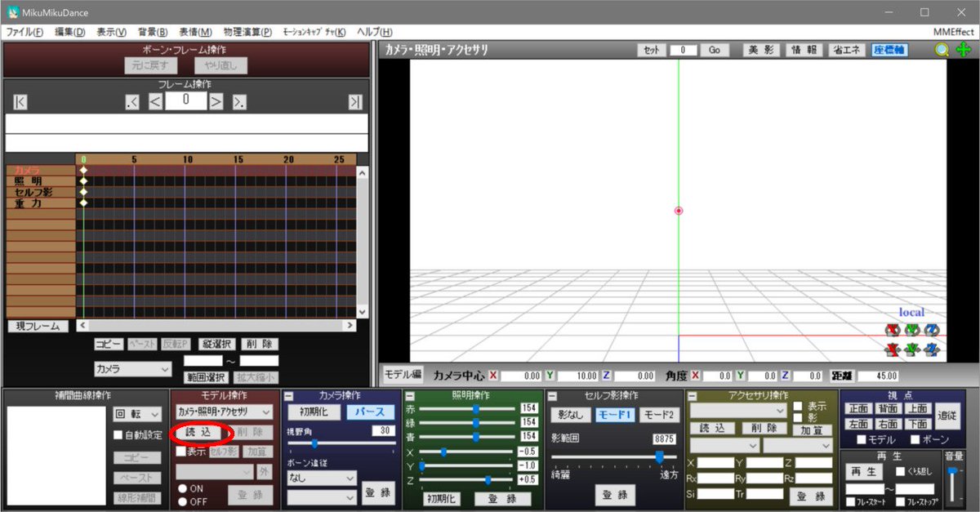Viewport: 980px width, 512px height.
Task: Click the 読込 button in モデル操作
Action: [198, 433]
